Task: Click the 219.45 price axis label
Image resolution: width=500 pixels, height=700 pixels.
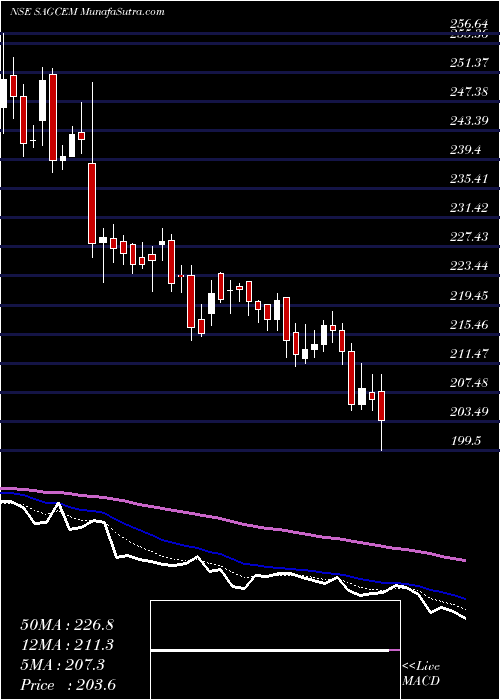Action: 469,296
